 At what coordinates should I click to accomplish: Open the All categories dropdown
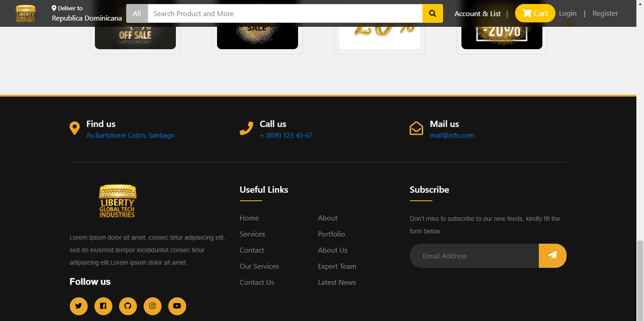[137, 13]
